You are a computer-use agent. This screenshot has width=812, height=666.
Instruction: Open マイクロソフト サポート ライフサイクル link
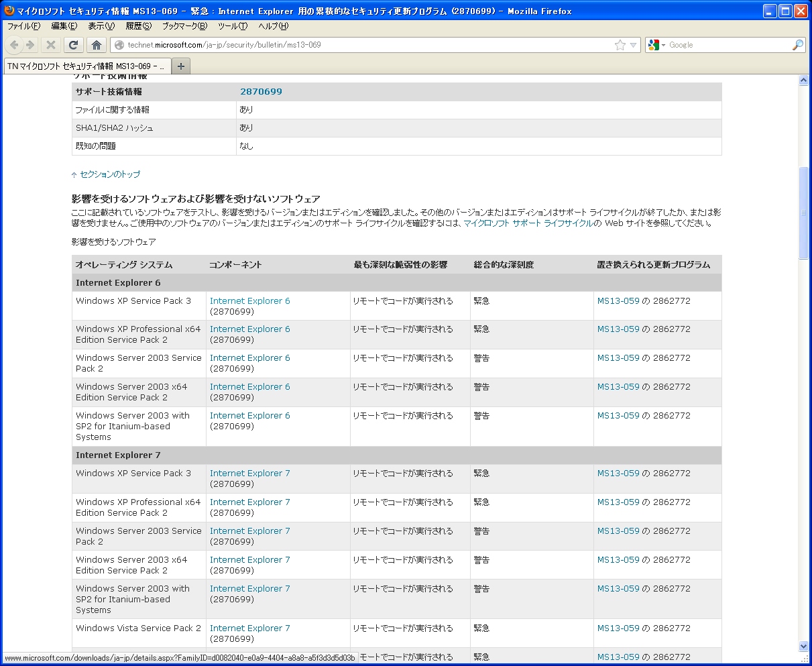point(528,223)
